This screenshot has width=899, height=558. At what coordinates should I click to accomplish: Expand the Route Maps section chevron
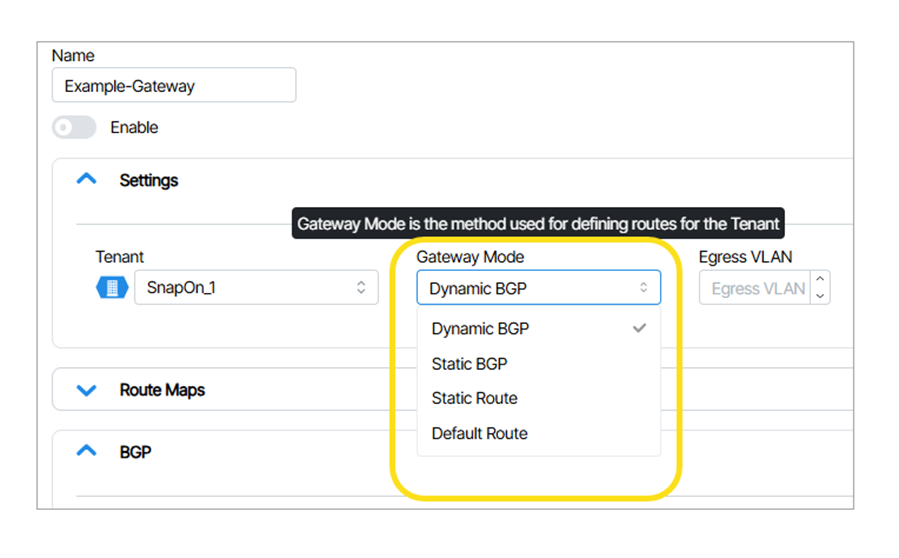click(x=87, y=390)
